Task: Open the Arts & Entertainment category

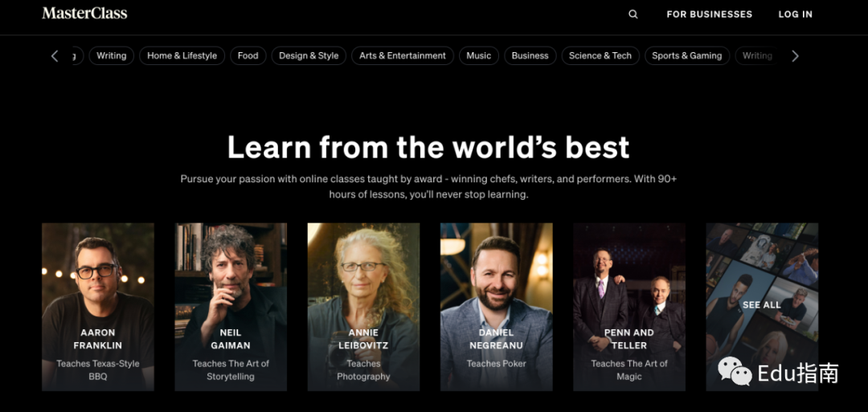Action: 402,55
